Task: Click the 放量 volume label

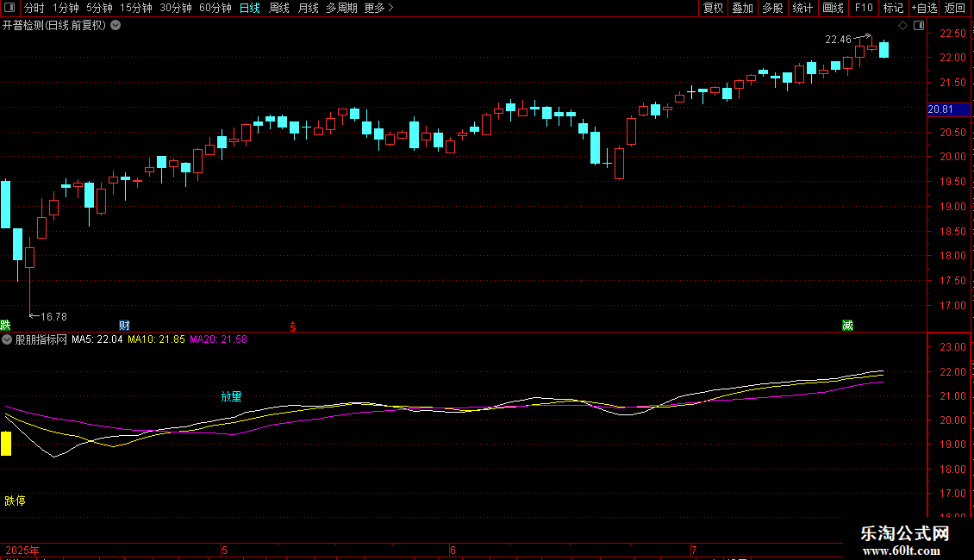Action: point(231,396)
